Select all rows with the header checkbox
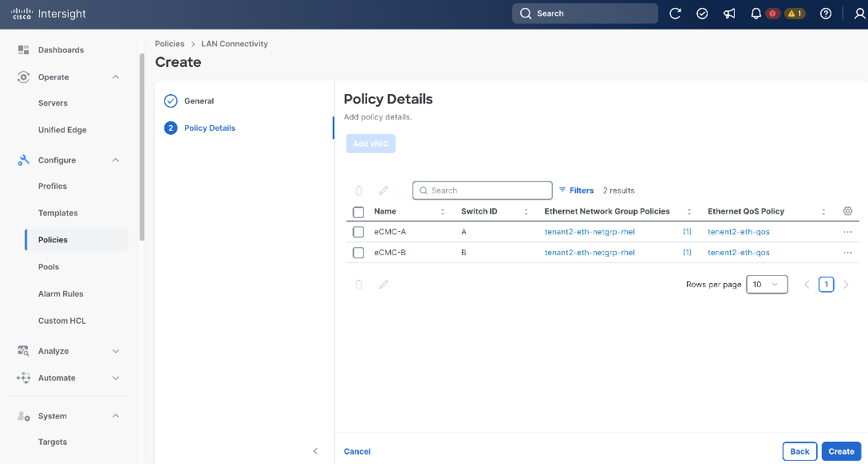868x464 pixels. 358,212
